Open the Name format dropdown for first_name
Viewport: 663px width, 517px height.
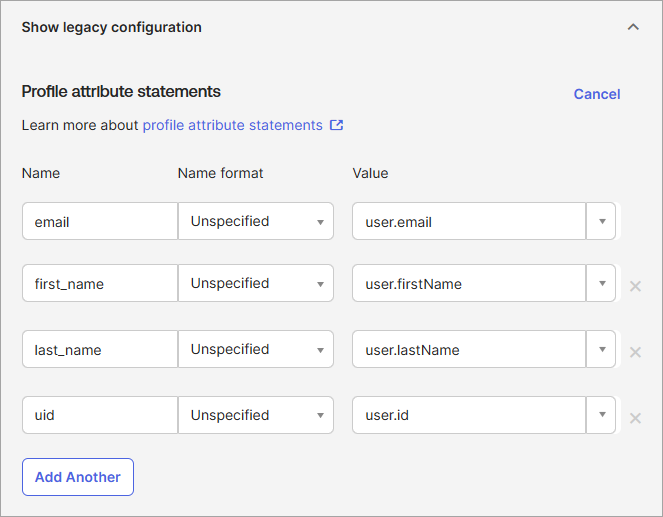(256, 283)
